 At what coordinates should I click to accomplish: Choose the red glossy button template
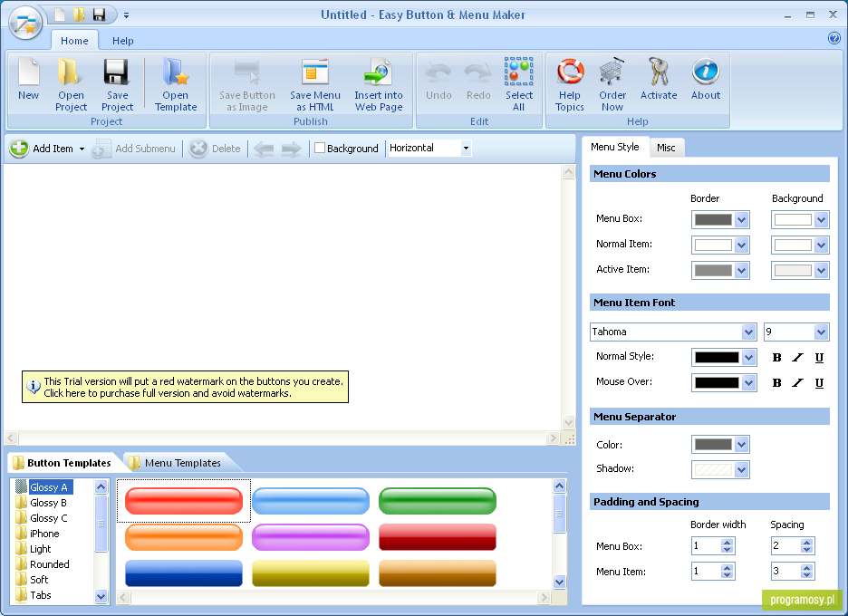[x=184, y=501]
